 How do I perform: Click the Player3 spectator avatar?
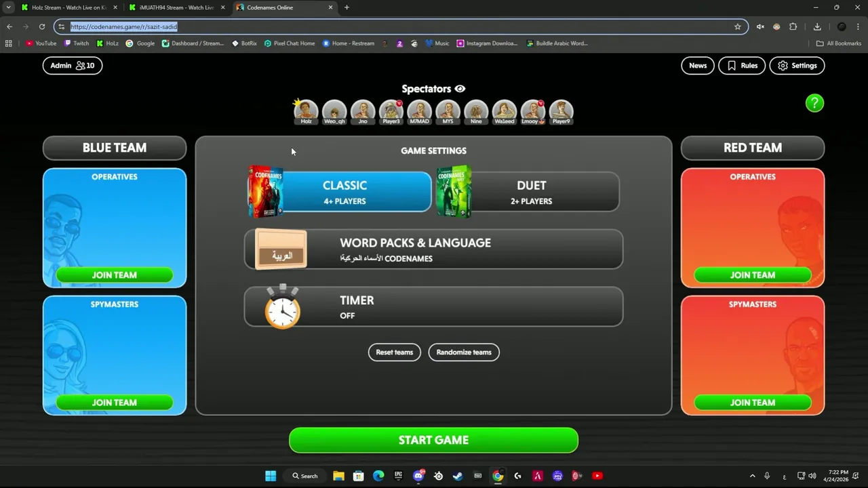click(391, 112)
